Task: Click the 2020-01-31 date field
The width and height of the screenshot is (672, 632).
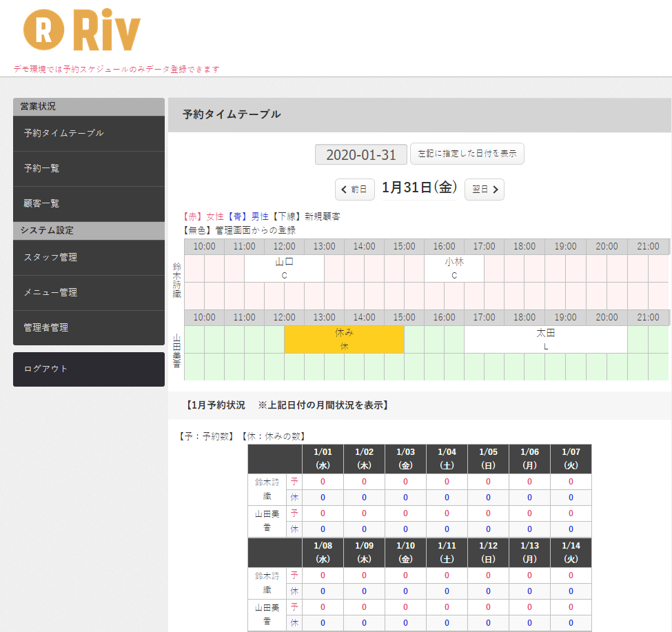Action: pos(361,154)
